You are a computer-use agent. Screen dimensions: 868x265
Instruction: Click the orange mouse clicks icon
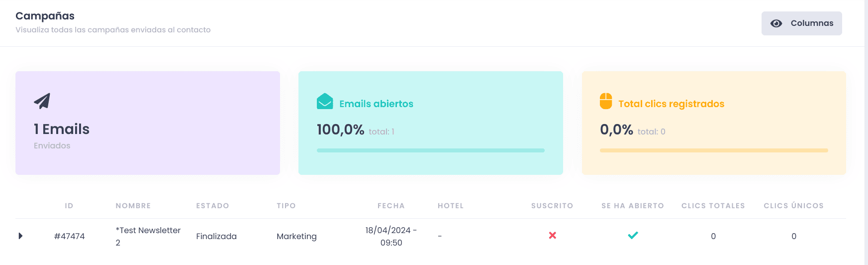click(606, 101)
